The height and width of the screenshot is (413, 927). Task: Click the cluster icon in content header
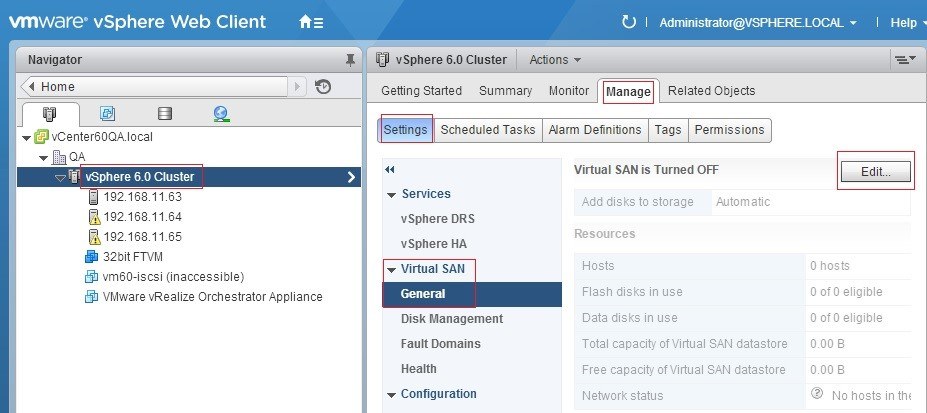tap(383, 59)
